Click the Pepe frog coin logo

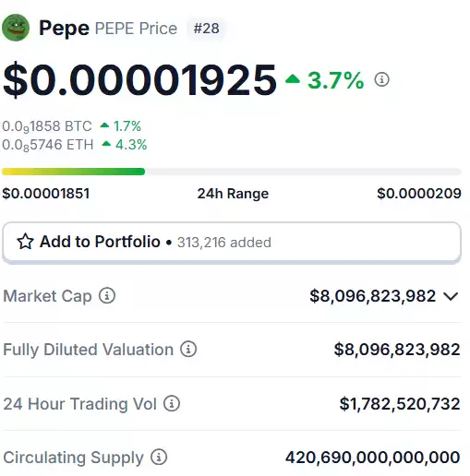coord(16,28)
